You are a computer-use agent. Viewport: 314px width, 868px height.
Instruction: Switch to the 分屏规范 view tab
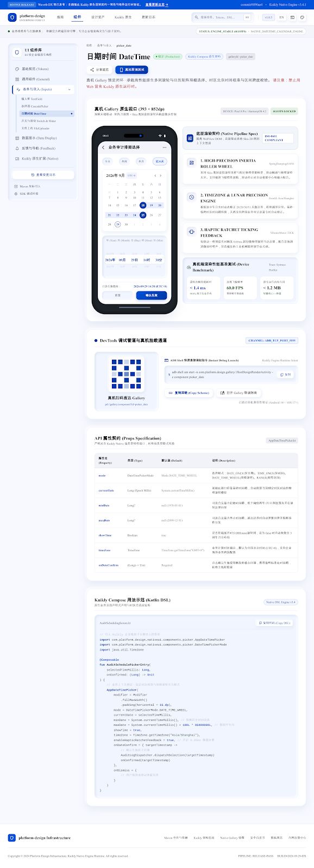coord(99,69)
